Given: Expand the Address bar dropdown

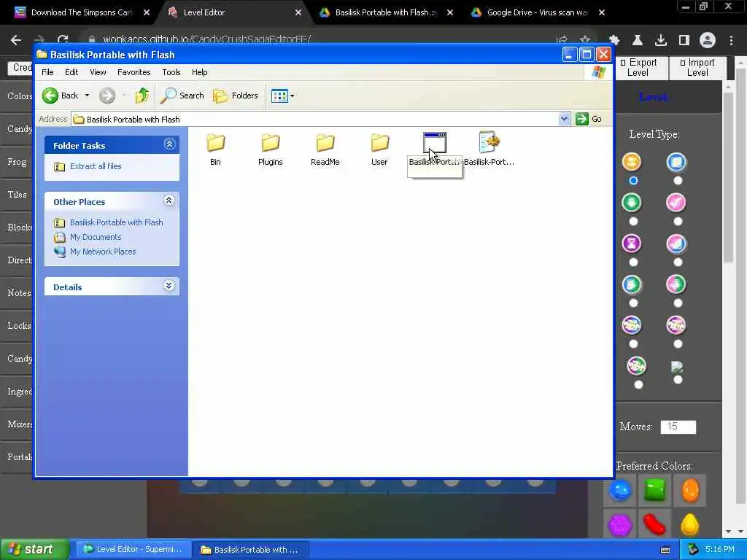Looking at the screenshot, I should pyautogui.click(x=564, y=119).
